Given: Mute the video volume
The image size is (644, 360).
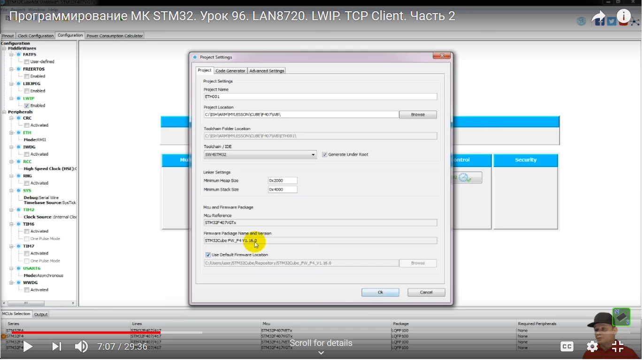Looking at the screenshot, I should [81, 347].
